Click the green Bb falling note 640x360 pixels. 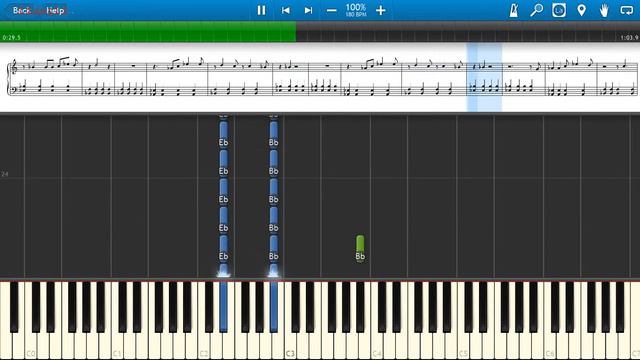point(360,248)
